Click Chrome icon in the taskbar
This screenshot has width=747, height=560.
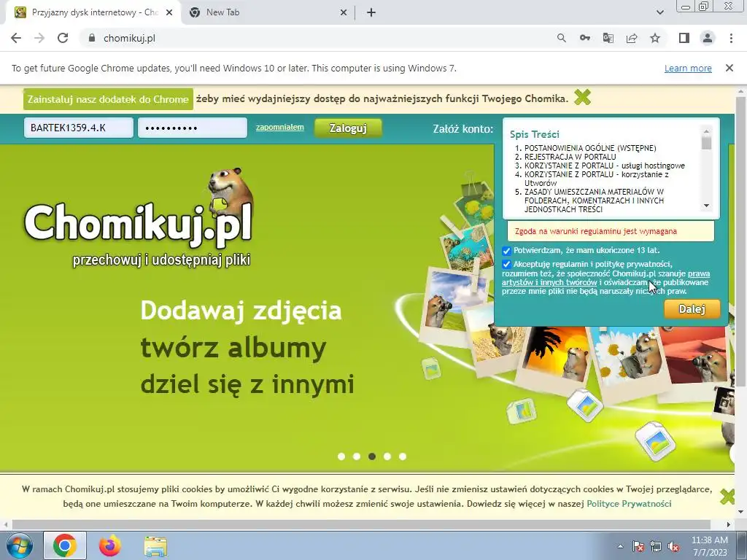pos(65,545)
